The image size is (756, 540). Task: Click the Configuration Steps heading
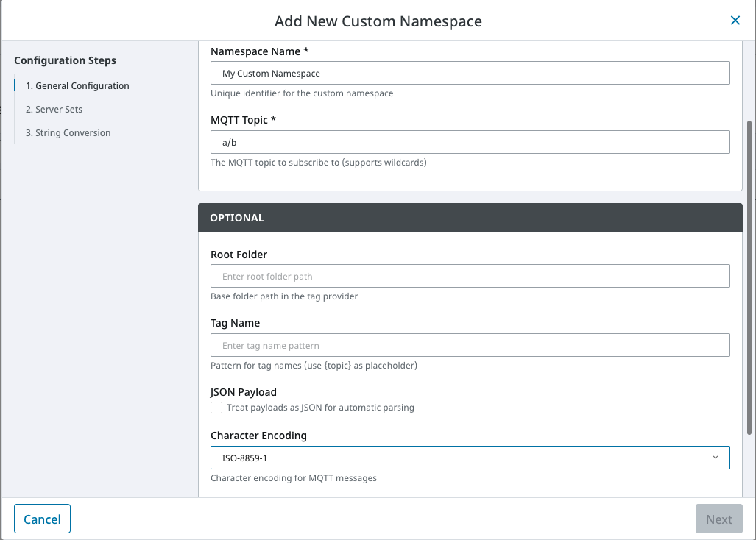tap(65, 60)
